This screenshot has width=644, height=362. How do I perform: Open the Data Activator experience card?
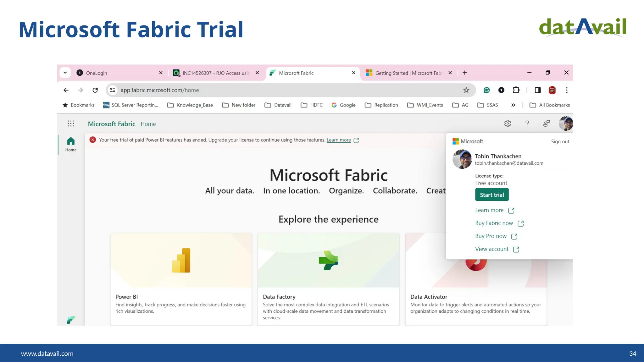coord(476,292)
